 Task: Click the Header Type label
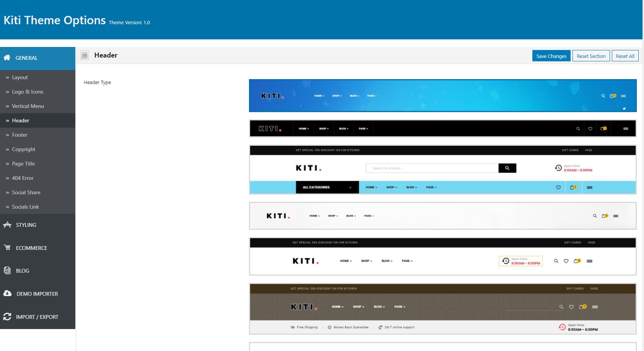pos(97,82)
